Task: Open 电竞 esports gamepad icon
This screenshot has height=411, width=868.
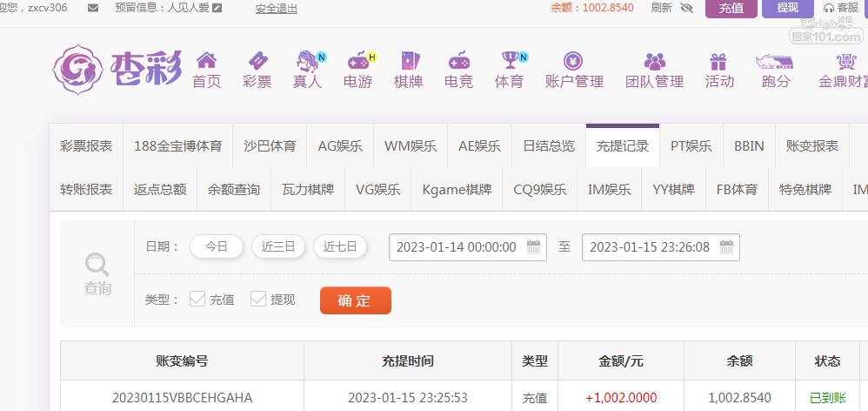Action: [x=459, y=60]
